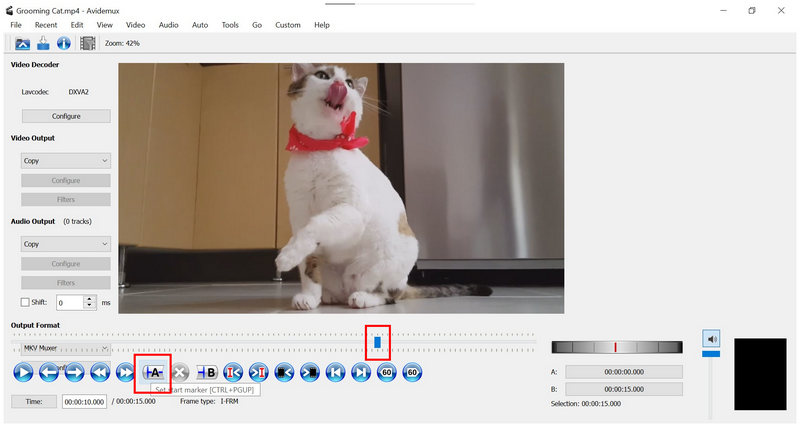Show video information via the info icon

point(64,43)
